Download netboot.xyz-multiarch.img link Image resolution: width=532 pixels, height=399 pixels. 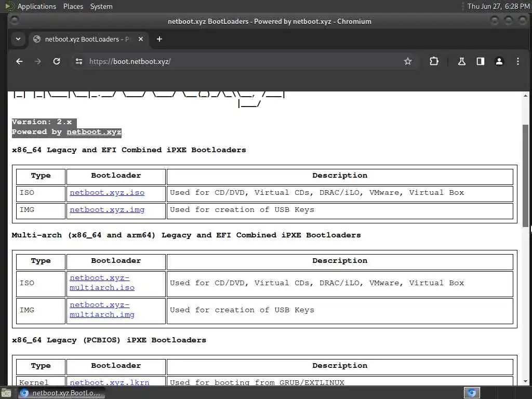click(x=102, y=310)
